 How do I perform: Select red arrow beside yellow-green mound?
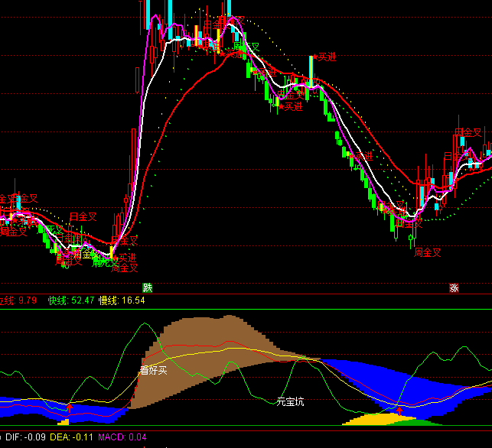pyautogui.click(x=399, y=411)
